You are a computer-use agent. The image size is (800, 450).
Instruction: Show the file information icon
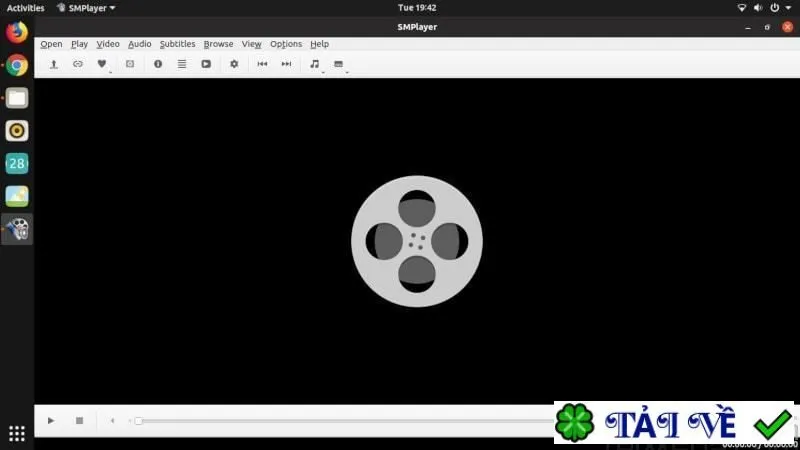coord(158,64)
